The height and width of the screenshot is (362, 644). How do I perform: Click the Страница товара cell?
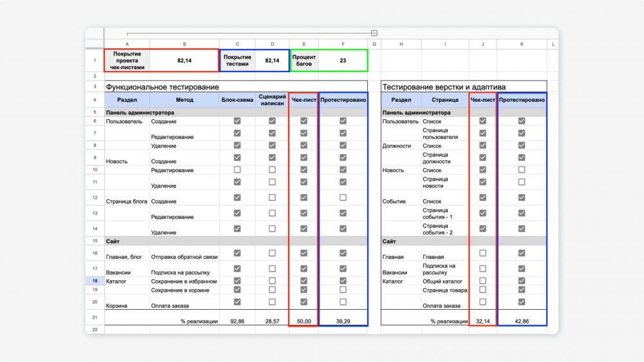click(445, 290)
